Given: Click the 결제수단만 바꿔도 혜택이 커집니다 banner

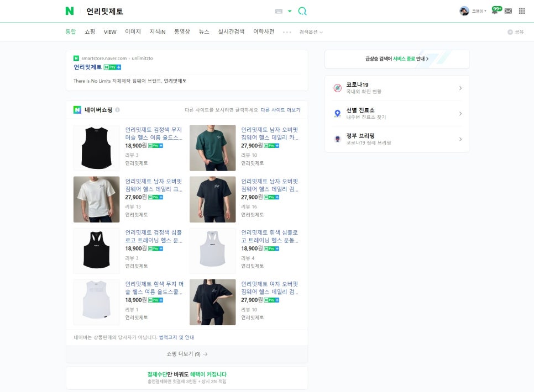Looking at the screenshot, I should (187, 378).
